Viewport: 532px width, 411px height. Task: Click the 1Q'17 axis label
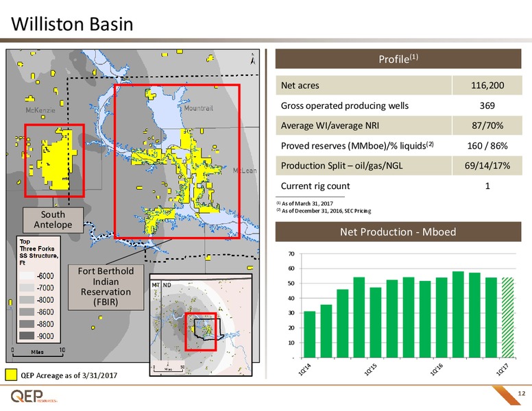pyautogui.click(x=503, y=369)
